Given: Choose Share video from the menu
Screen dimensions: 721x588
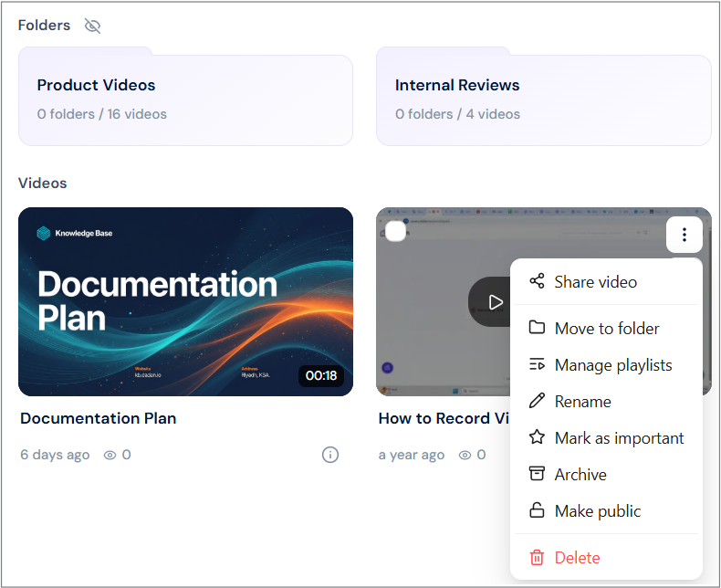Looking at the screenshot, I should pyautogui.click(x=606, y=281).
